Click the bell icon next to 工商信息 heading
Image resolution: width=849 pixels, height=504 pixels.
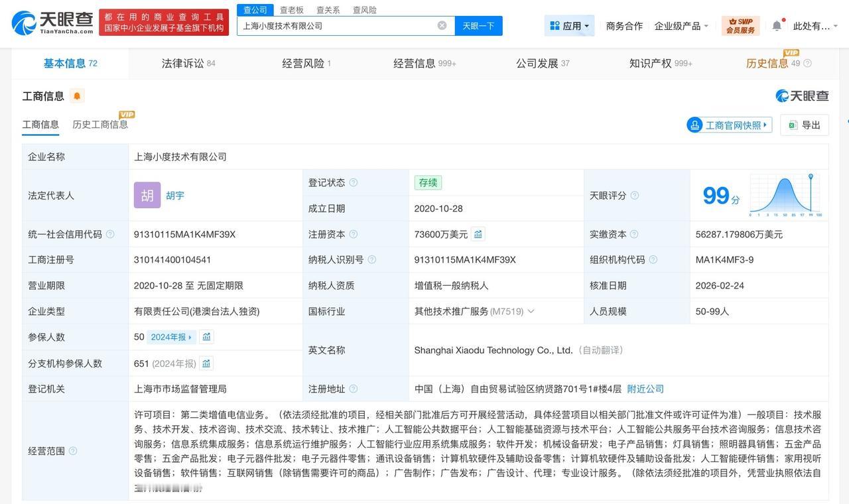tap(76, 95)
